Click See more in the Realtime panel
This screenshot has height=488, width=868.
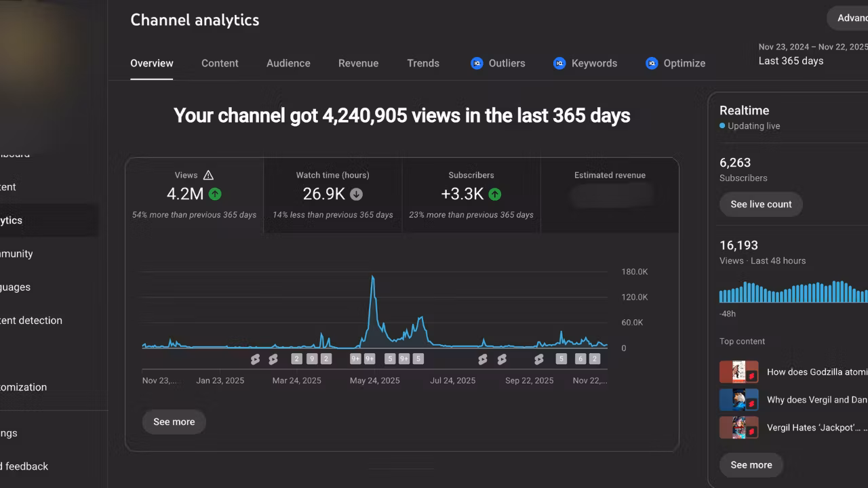click(x=751, y=465)
